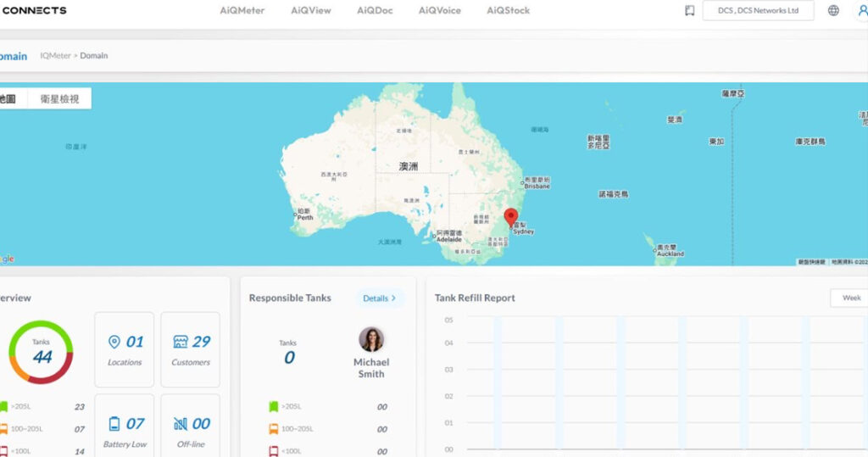Click the Tanks 44 donut chart
The height and width of the screenshot is (457, 868).
coord(41,352)
